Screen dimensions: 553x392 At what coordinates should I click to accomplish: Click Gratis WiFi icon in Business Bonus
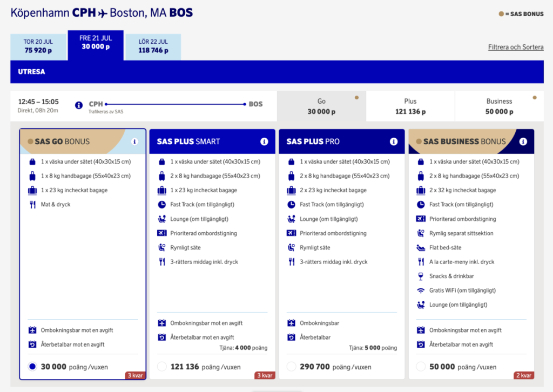(421, 291)
